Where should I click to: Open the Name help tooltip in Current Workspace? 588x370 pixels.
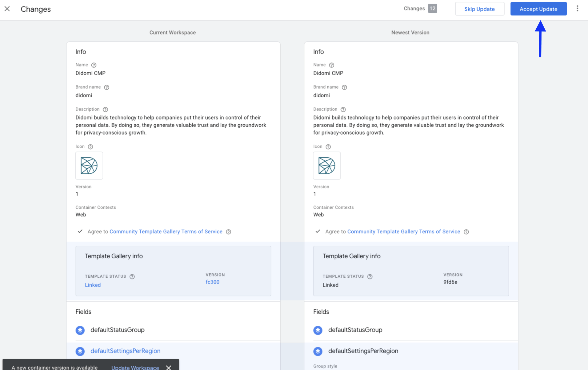[94, 65]
